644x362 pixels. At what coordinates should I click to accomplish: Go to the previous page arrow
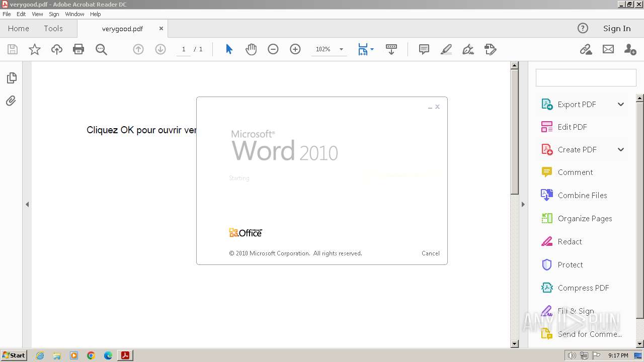[138, 49]
